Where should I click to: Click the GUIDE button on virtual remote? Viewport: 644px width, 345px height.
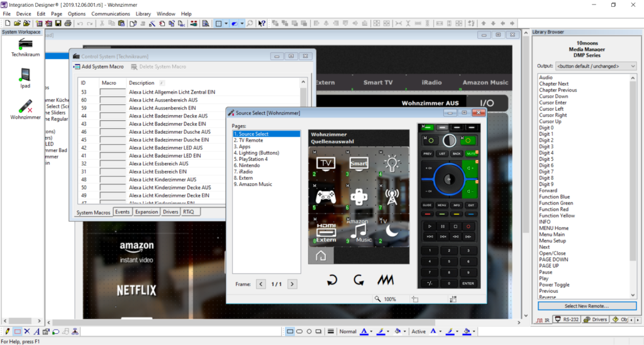coord(427,205)
